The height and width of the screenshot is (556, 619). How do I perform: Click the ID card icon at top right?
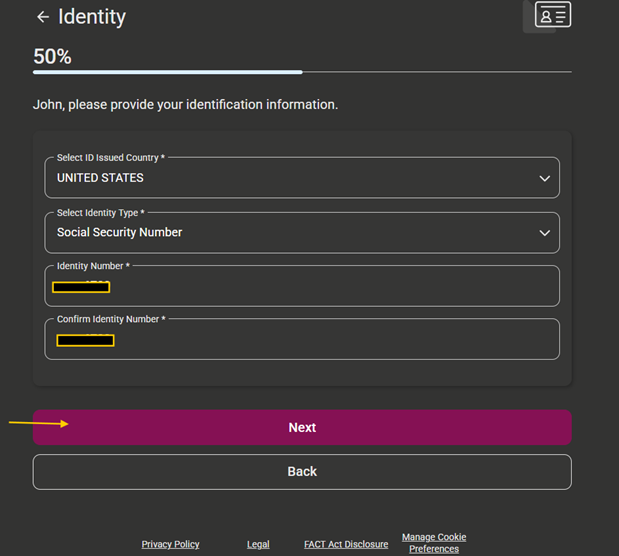click(553, 15)
